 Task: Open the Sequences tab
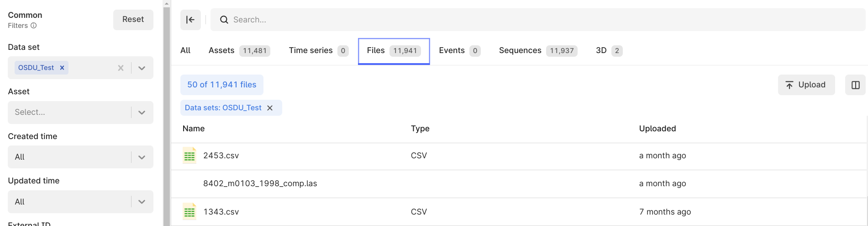[538, 50]
